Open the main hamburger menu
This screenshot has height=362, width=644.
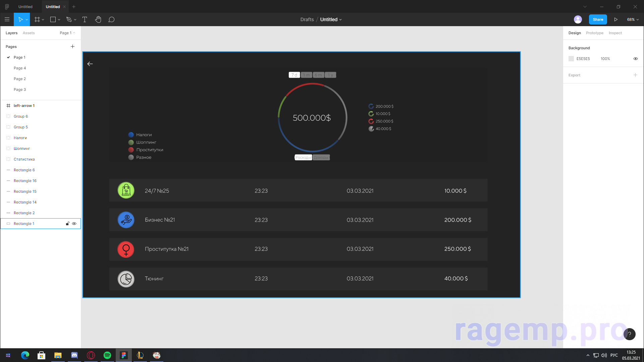7,19
